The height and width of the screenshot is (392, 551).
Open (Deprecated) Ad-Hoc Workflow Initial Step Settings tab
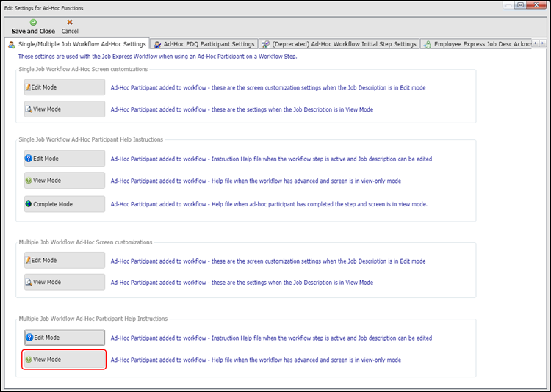(339, 44)
